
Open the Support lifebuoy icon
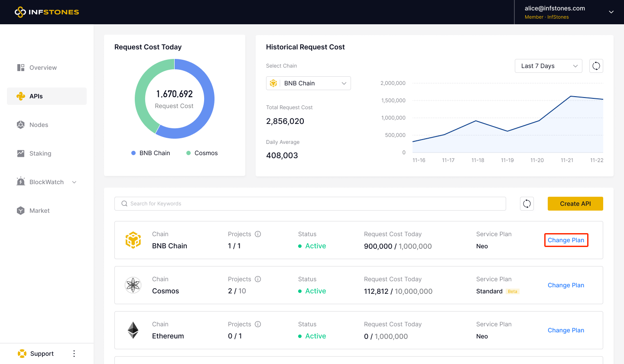pos(22,354)
